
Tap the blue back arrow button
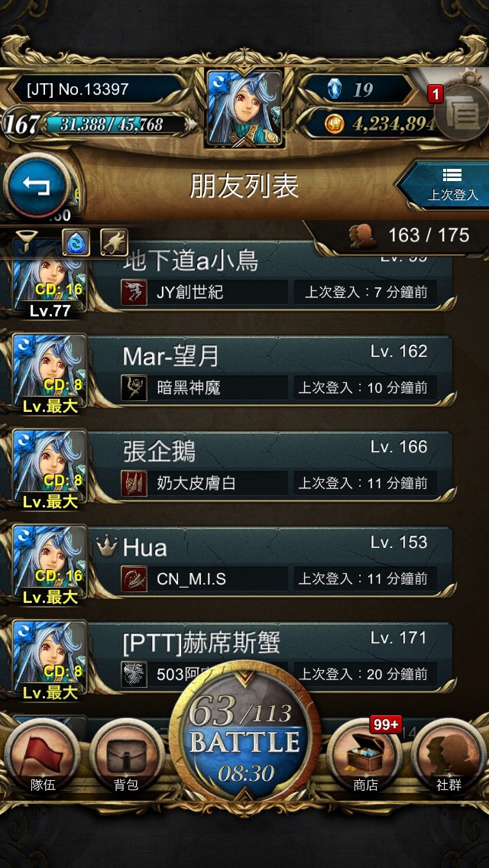pyautogui.click(x=37, y=186)
